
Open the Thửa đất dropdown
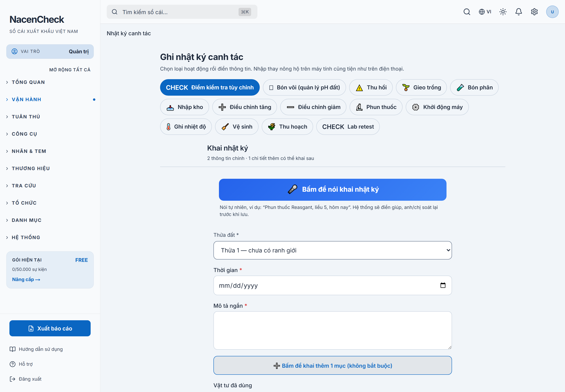click(x=332, y=250)
